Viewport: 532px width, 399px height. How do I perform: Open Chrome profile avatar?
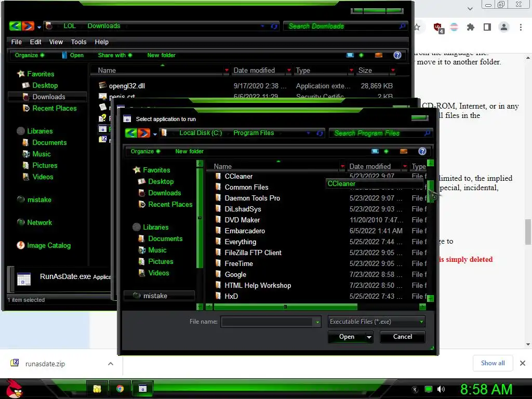(504, 27)
